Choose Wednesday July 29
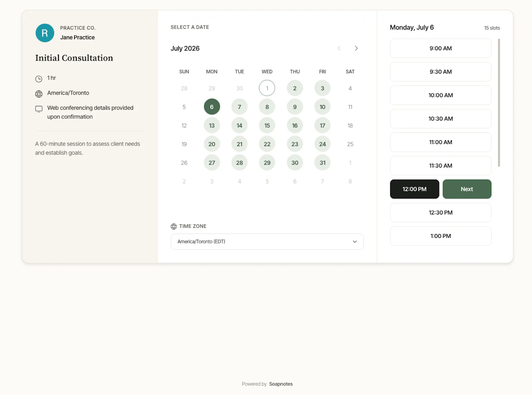 pos(267,163)
